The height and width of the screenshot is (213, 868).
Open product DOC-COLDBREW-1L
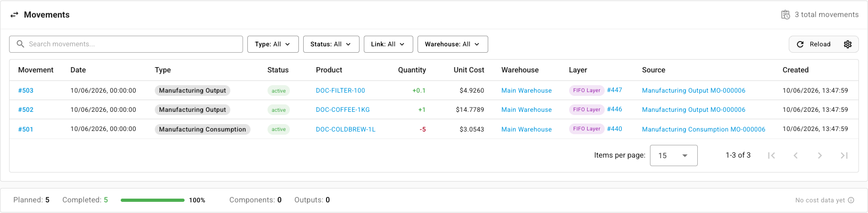click(346, 129)
